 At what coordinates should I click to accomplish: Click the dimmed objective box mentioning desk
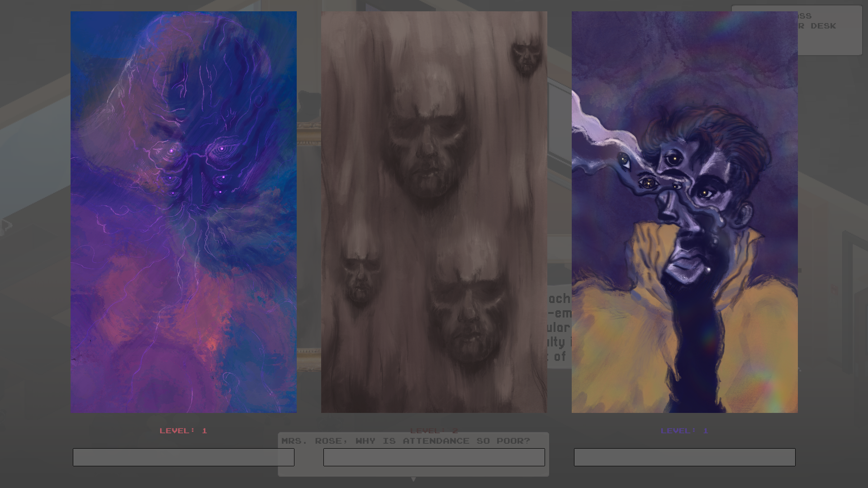(830, 31)
